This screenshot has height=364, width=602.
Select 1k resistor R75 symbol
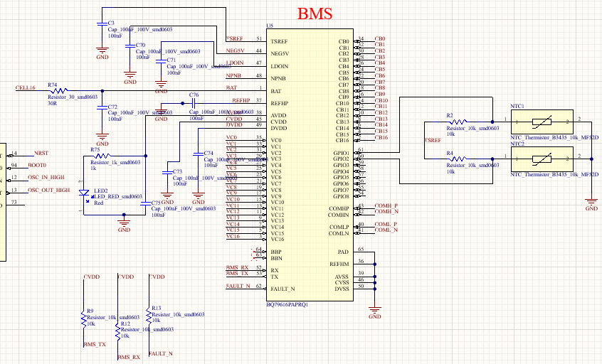point(102,156)
